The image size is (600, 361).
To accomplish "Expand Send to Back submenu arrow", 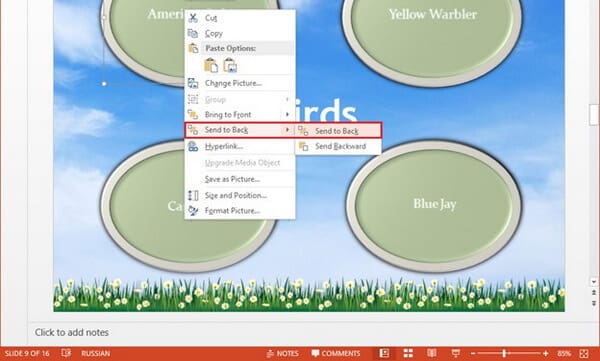I will [x=287, y=130].
